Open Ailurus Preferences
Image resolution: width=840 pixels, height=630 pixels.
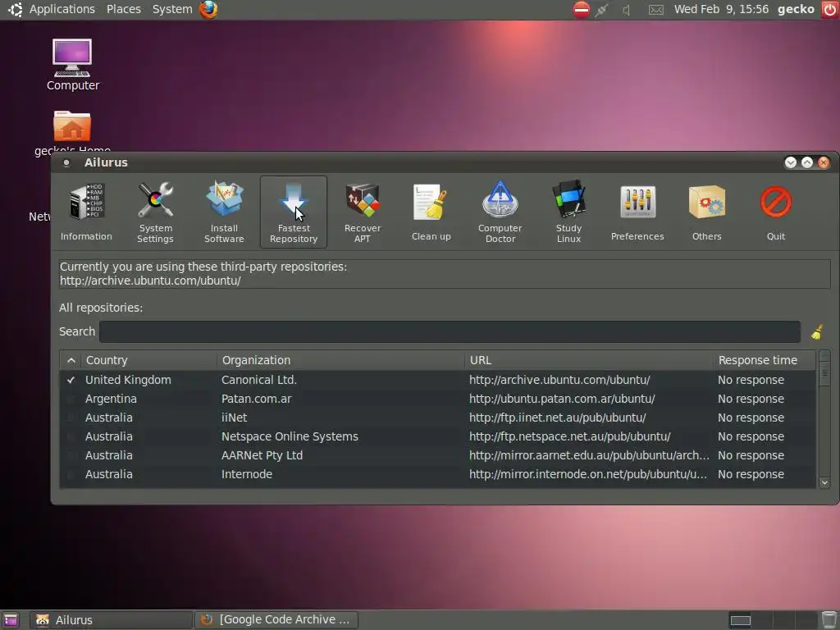(637, 212)
